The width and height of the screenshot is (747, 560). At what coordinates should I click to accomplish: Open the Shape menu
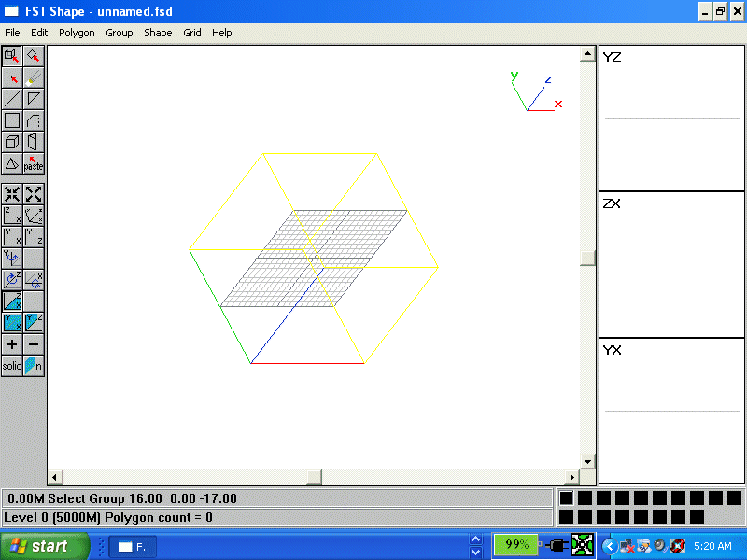click(158, 33)
